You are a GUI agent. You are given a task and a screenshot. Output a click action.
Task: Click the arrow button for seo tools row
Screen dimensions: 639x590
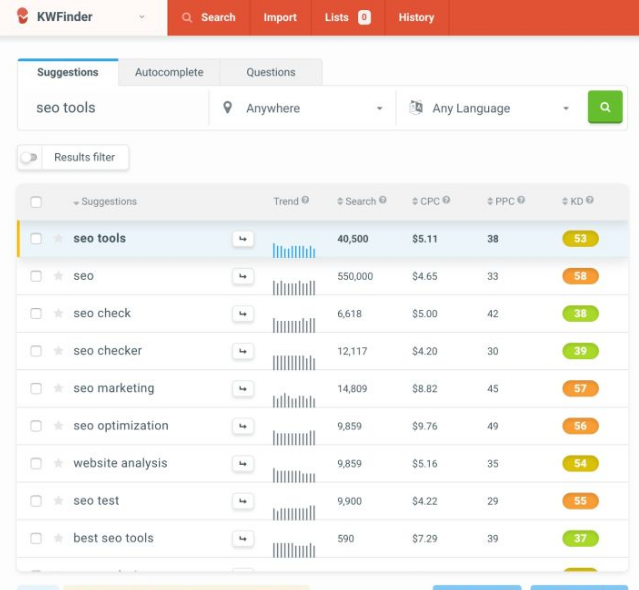[x=243, y=239]
